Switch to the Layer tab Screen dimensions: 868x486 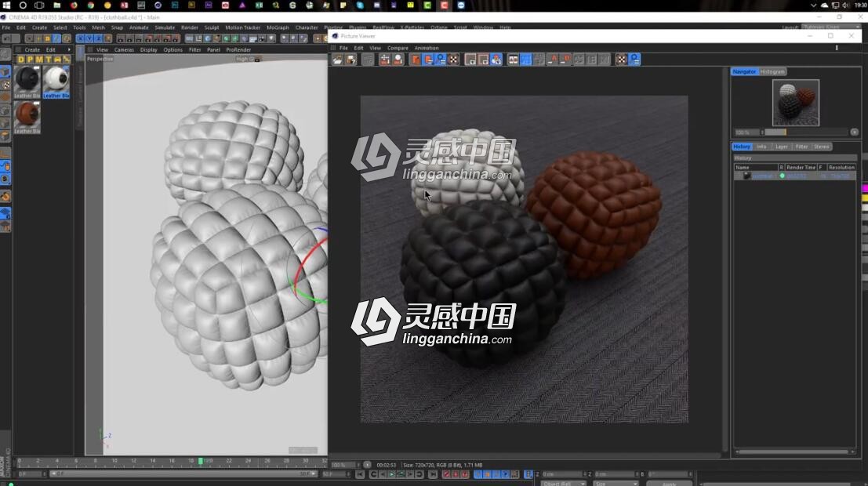point(782,147)
